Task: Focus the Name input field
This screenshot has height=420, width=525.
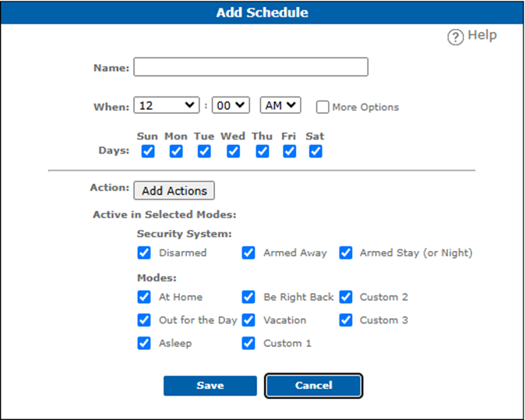Action: [251, 67]
